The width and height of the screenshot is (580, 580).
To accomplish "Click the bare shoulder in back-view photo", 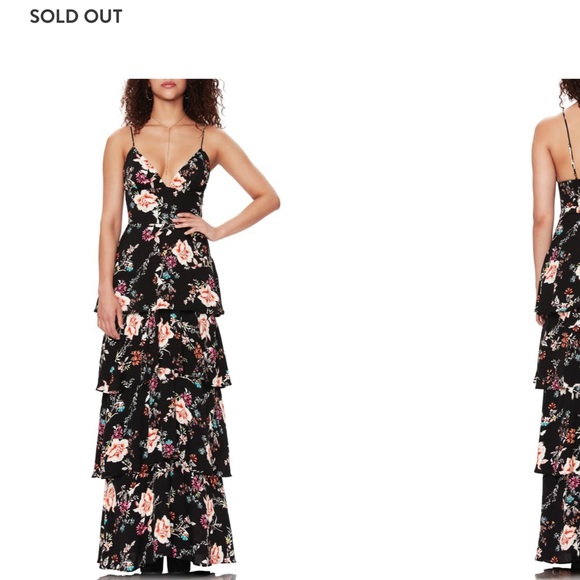I will click(x=546, y=128).
